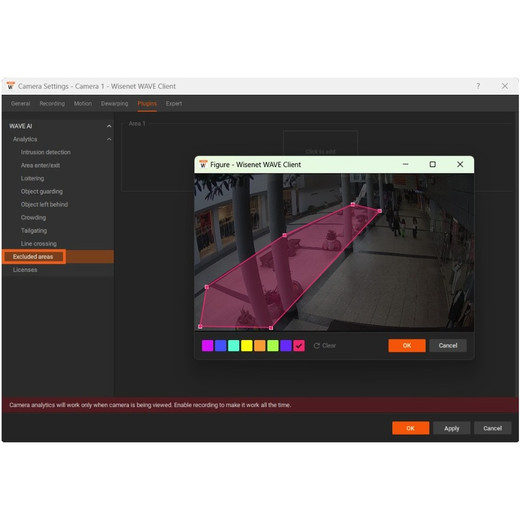This screenshot has height=520, width=520.
Task: Confirm the figure with OK in Figure dialog
Action: [x=407, y=345]
